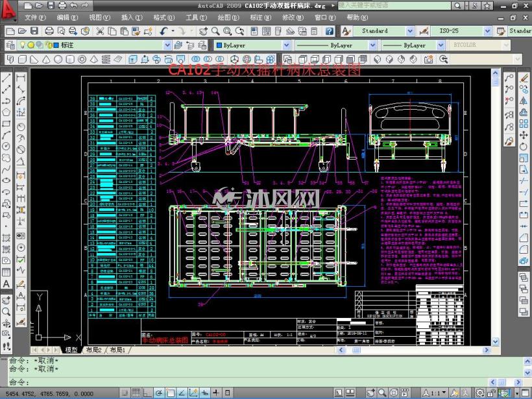
Task: Open the 标注(N) menu
Action: (261, 18)
